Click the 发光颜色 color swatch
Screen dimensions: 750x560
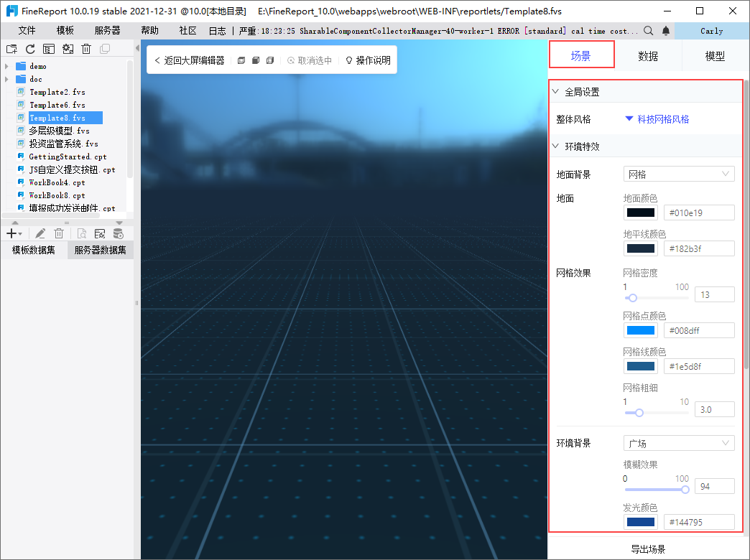point(641,522)
